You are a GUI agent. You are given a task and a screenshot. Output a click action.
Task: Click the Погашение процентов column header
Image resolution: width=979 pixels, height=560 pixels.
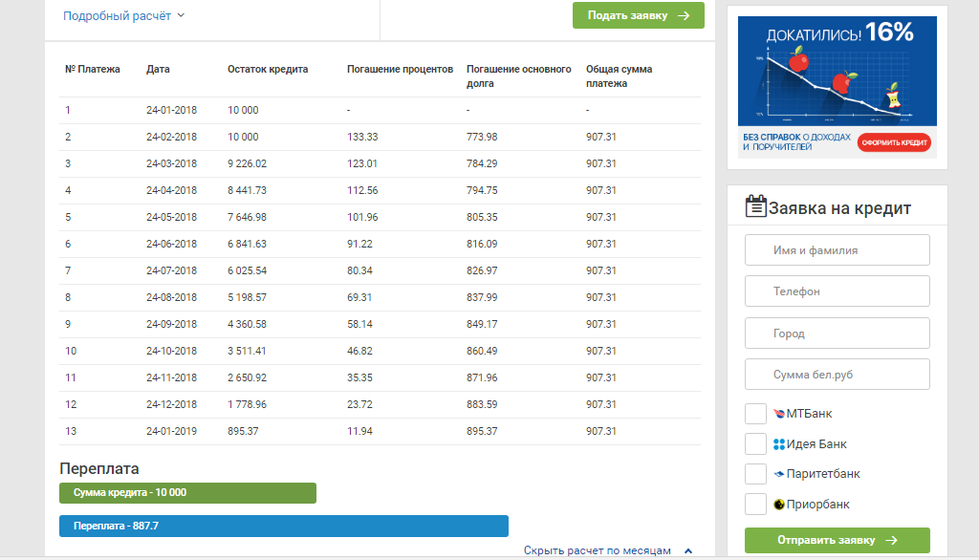coord(401,70)
